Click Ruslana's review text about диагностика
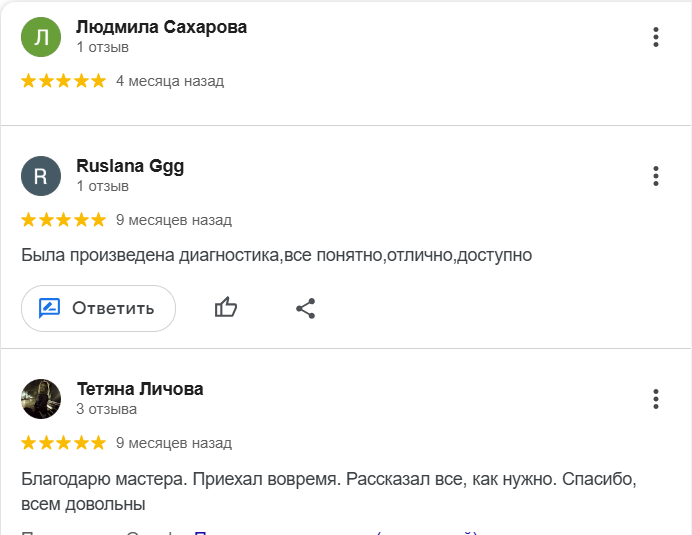Screen dimensions: 692x535 276,255
